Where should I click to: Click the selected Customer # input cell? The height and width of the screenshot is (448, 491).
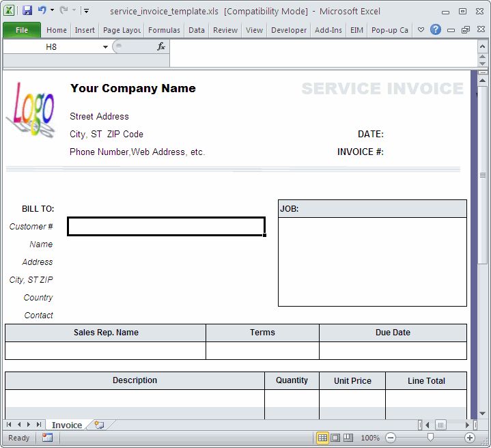[x=166, y=226]
